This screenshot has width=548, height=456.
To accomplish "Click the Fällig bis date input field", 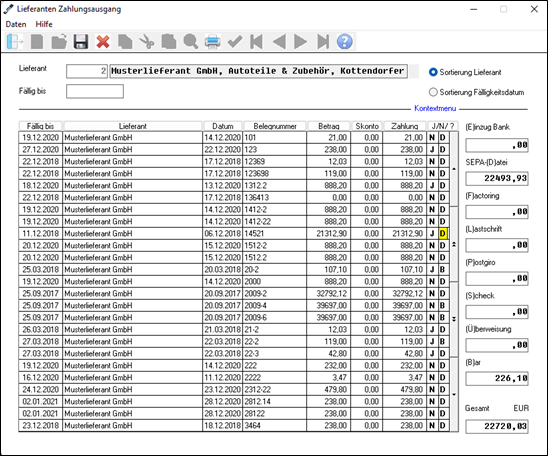I will tap(95, 91).
